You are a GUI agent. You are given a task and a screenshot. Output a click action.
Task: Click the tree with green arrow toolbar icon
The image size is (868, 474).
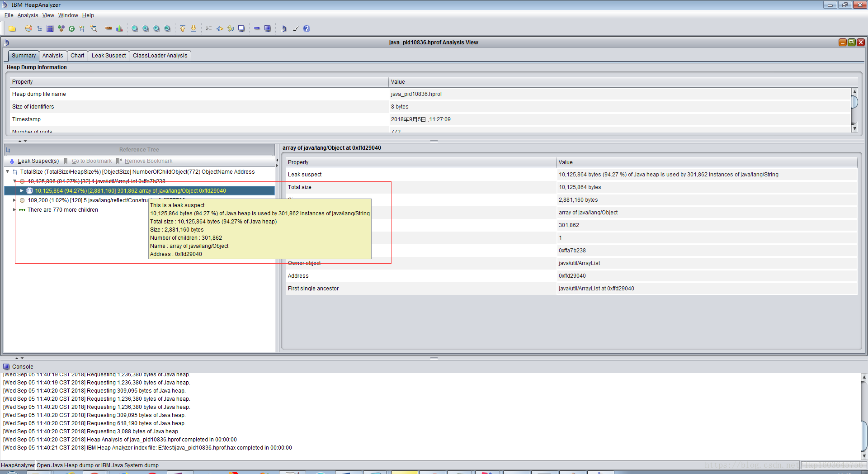tap(82, 28)
